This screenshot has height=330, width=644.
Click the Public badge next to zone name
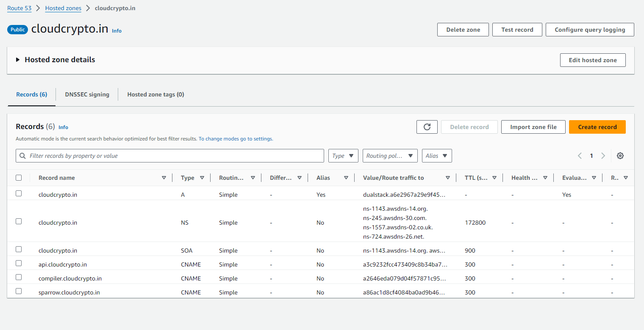point(18,30)
